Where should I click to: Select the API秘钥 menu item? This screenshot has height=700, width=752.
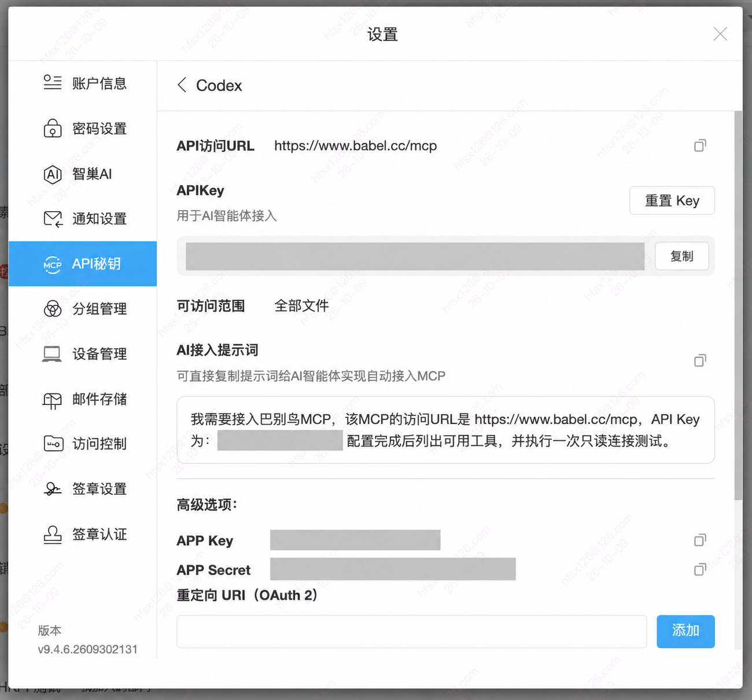coord(83,264)
